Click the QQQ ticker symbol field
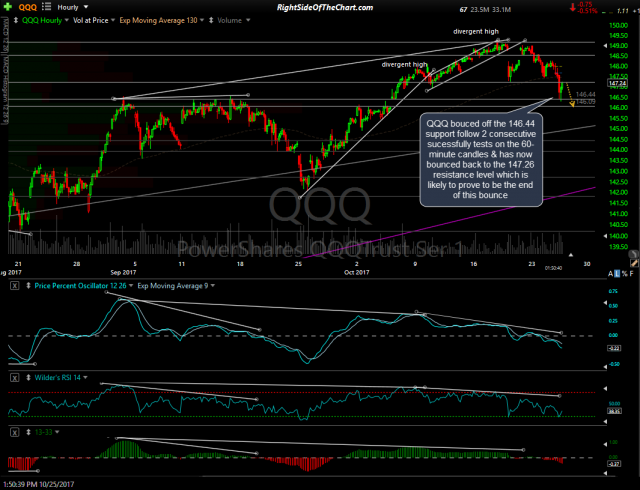The image size is (640, 490). click(28, 7)
